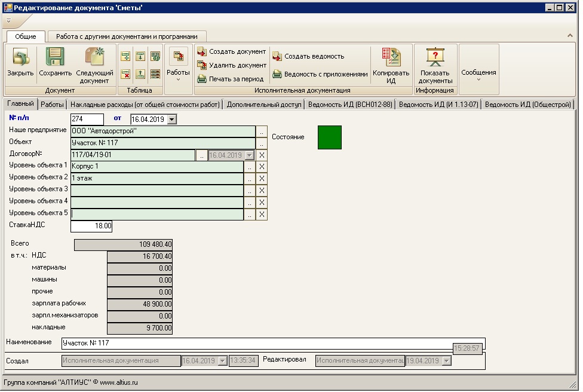Screen dimensions: 583x392
Task: Click the № п/п number field
Action: [87, 120]
